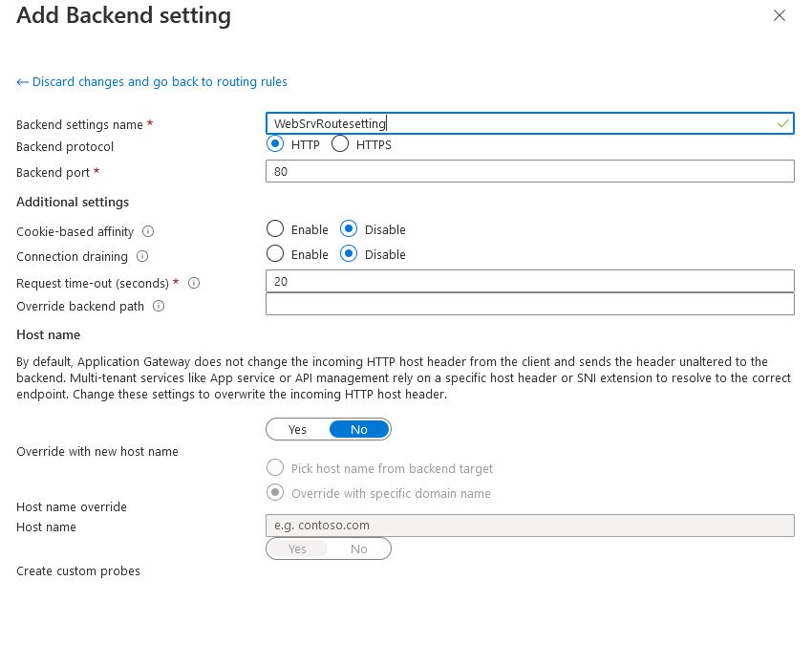Enable connection draining

point(275,254)
